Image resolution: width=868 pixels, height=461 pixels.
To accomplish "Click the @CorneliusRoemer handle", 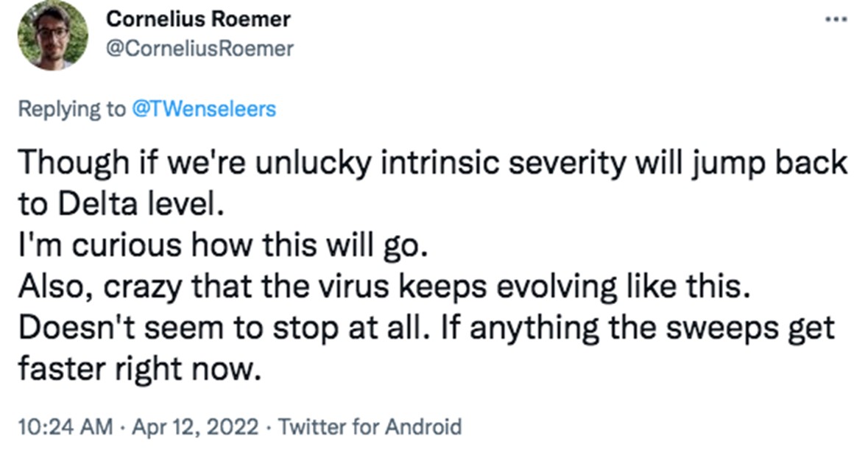I will tap(200, 49).
